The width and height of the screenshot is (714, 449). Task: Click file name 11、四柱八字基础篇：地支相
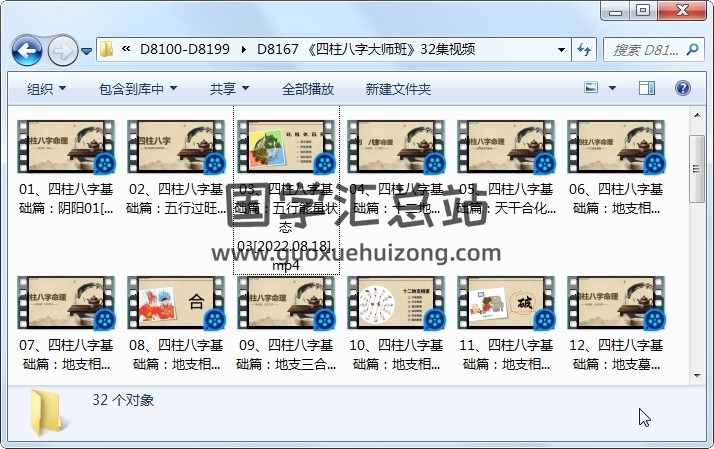pos(506,355)
